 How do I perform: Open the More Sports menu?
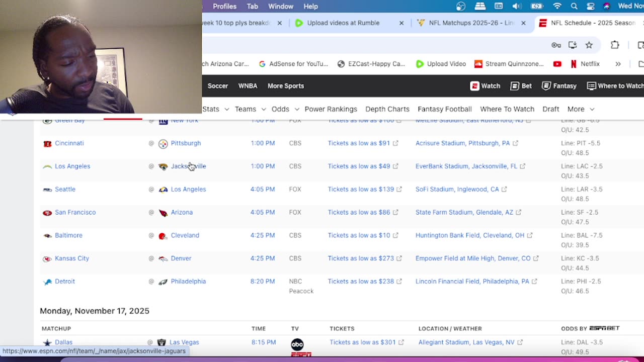(x=286, y=86)
